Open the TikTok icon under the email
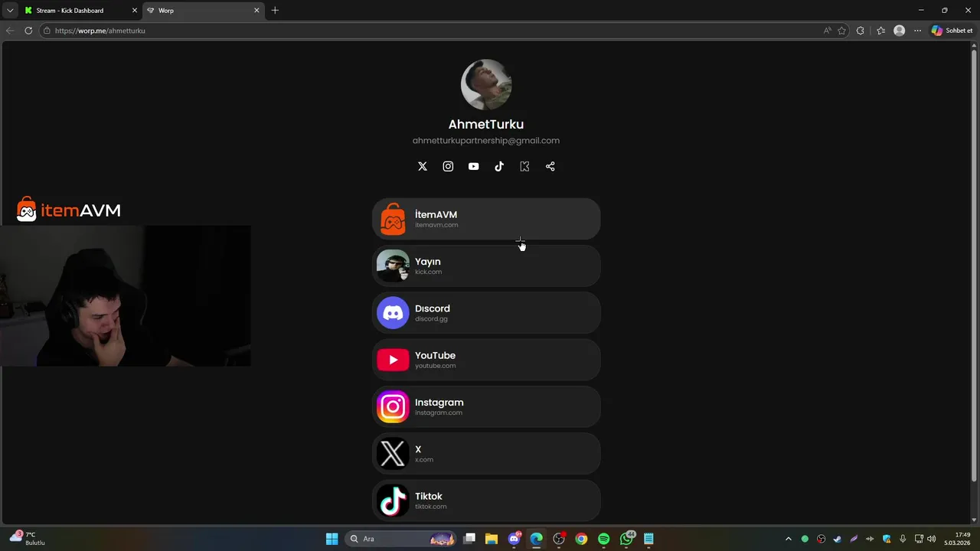980x551 pixels. click(x=499, y=166)
